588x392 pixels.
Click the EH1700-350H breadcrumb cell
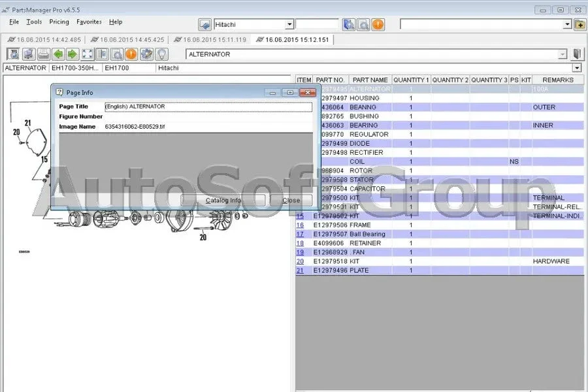point(75,68)
